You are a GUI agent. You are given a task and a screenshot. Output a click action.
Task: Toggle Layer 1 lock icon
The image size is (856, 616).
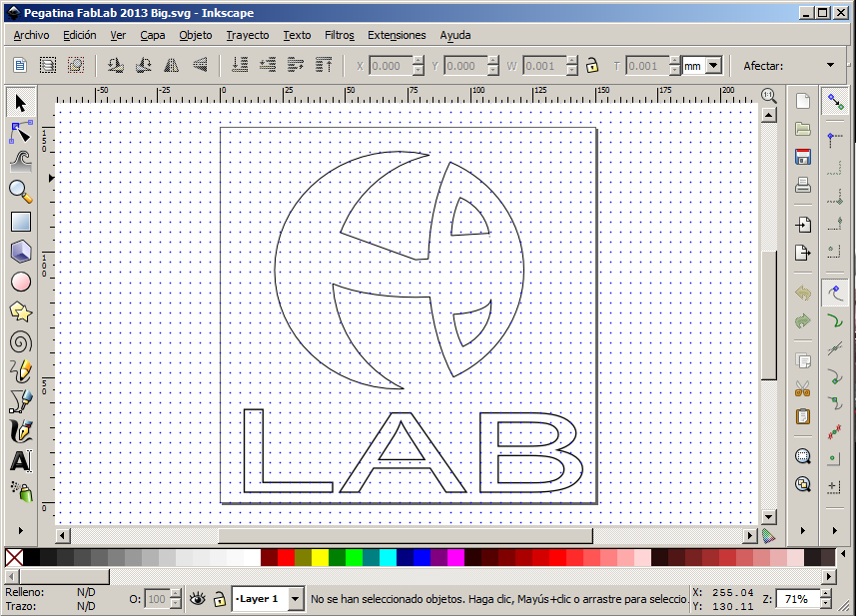click(x=219, y=599)
